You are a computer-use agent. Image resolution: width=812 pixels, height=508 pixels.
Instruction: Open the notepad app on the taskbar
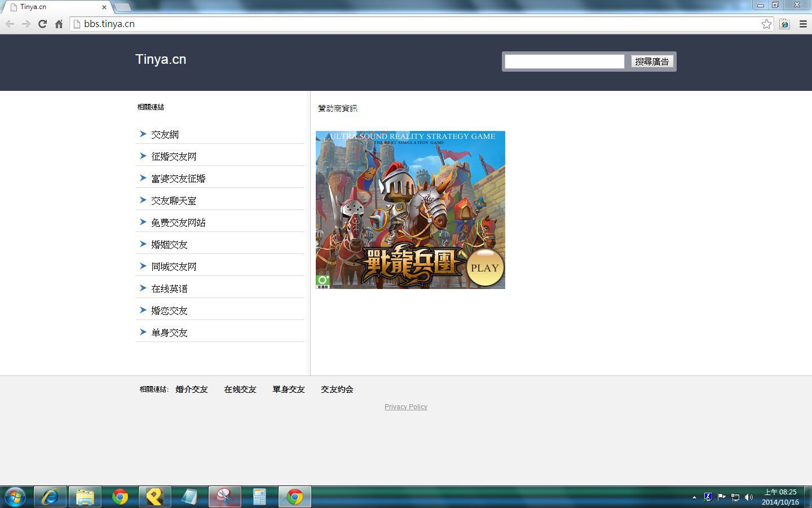pos(190,497)
